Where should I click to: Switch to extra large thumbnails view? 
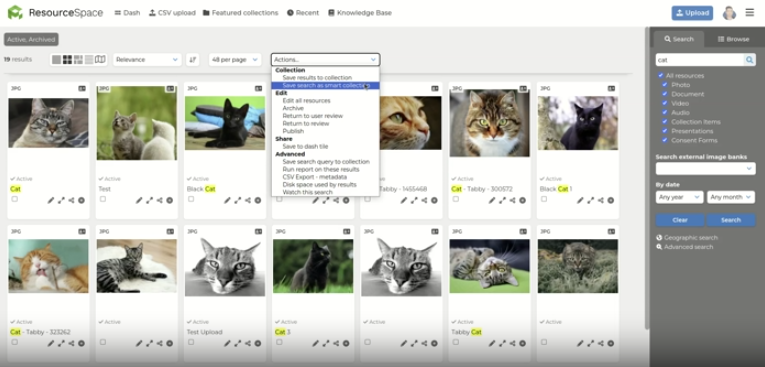57,60
